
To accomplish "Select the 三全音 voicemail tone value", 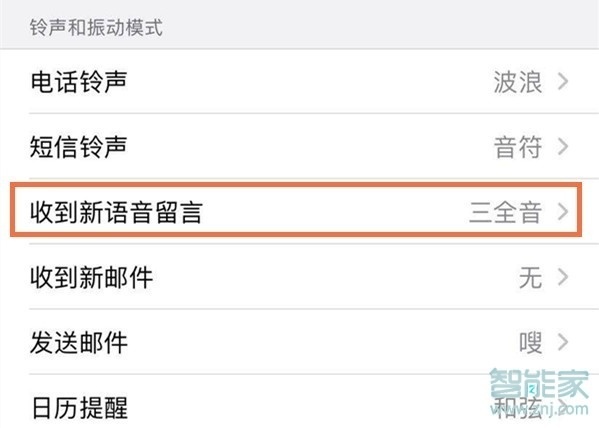I will click(x=505, y=212).
